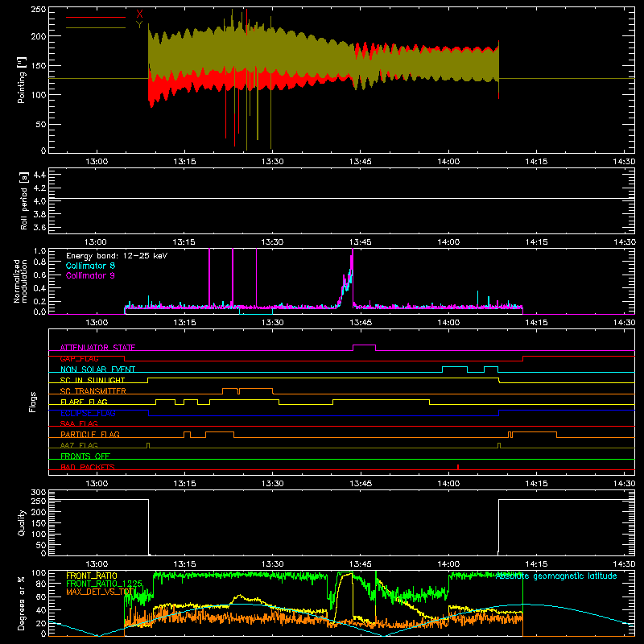Select the SC_TRANSMITTER flag label

coord(93,390)
